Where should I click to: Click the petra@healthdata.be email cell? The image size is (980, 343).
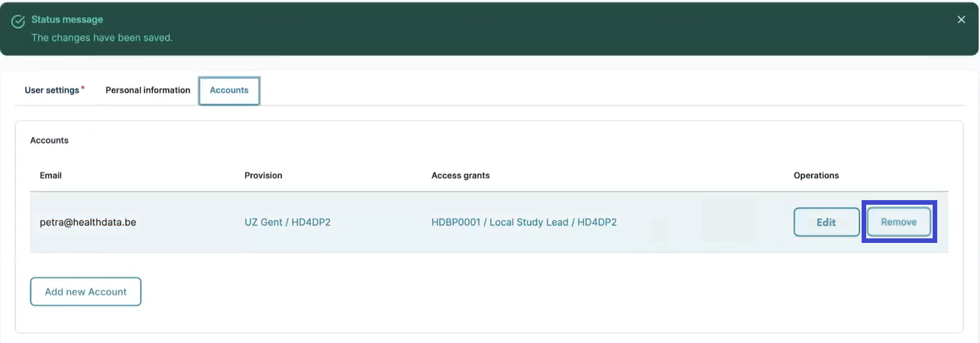click(x=88, y=222)
